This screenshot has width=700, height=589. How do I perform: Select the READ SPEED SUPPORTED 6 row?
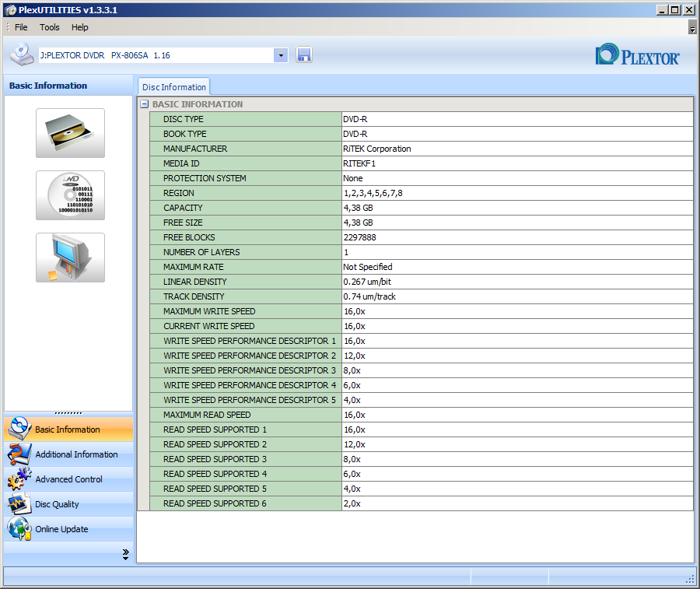[422, 503]
